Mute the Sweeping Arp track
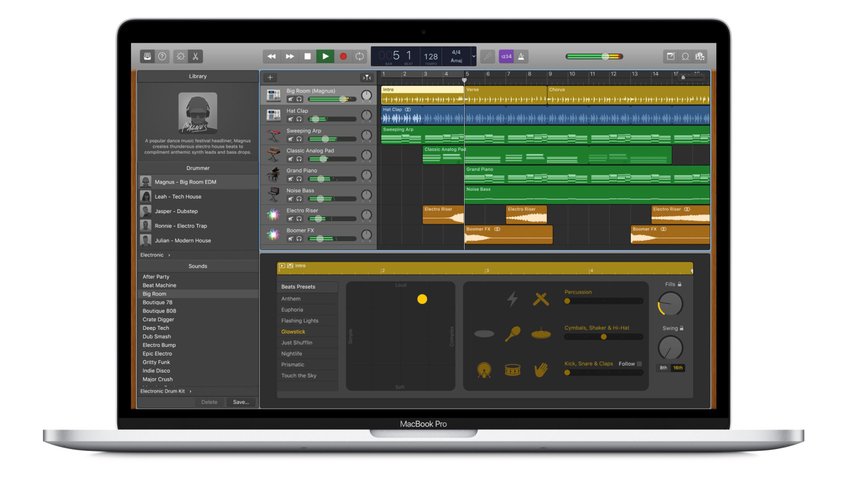 [291, 139]
